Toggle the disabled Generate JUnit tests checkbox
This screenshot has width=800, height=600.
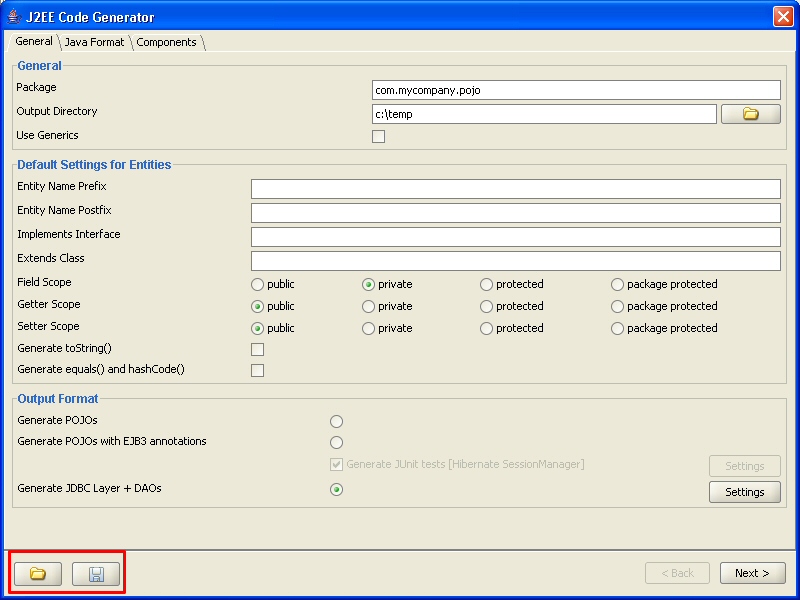[336, 464]
